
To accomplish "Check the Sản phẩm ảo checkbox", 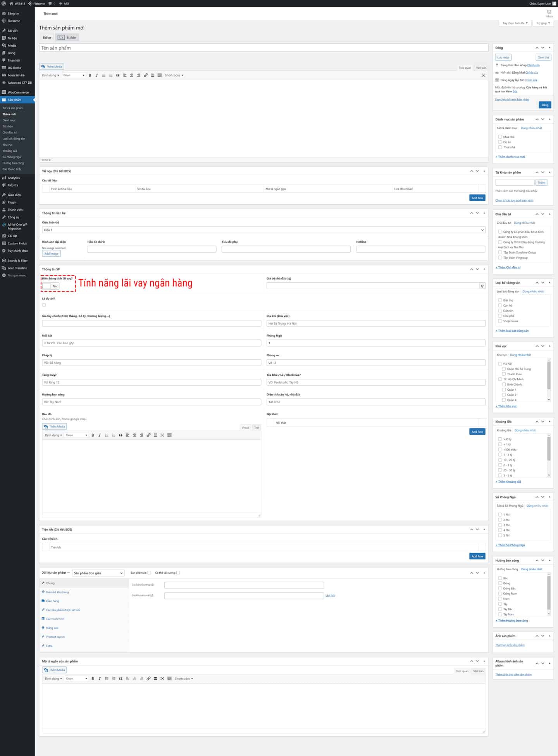I will (149, 573).
